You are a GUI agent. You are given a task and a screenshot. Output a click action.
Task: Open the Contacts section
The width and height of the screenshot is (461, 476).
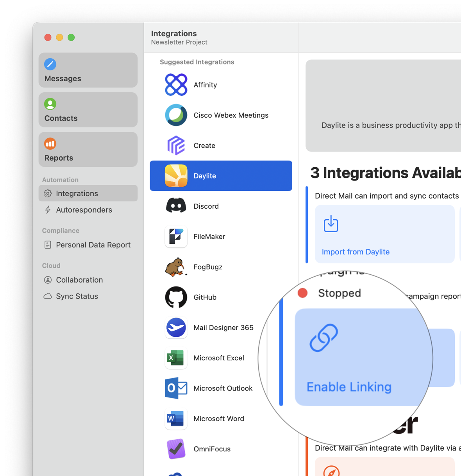pyautogui.click(x=88, y=110)
